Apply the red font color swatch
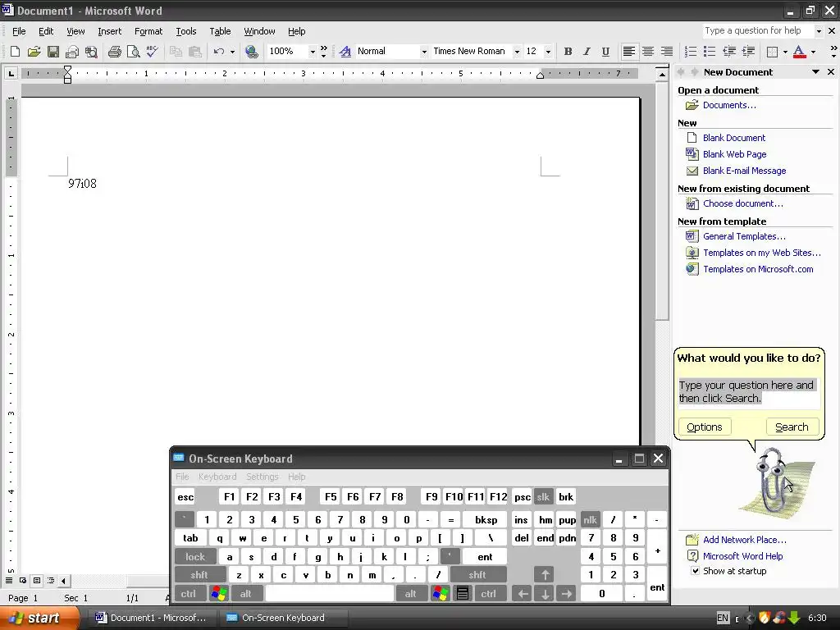840x630 pixels. pyautogui.click(x=799, y=52)
